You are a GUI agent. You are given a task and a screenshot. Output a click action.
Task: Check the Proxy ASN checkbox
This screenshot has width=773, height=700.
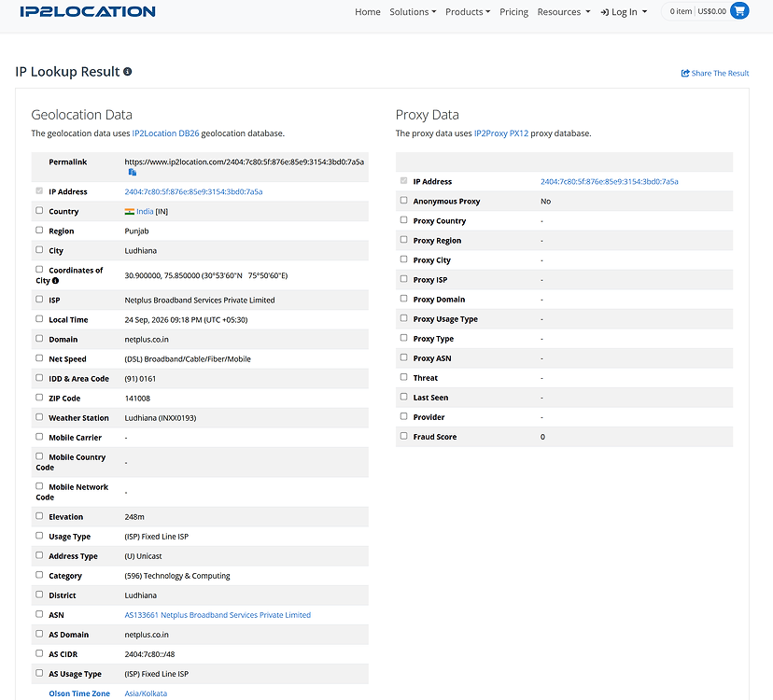(x=403, y=357)
